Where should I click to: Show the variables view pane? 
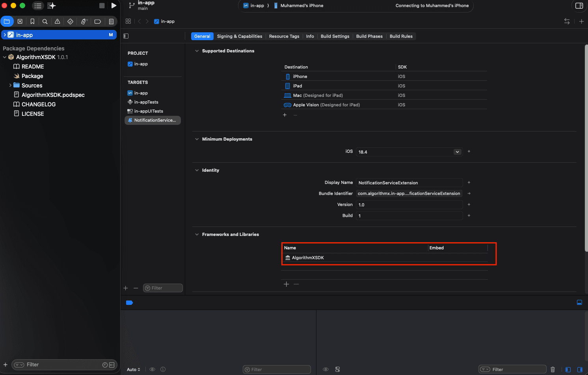[568, 369]
